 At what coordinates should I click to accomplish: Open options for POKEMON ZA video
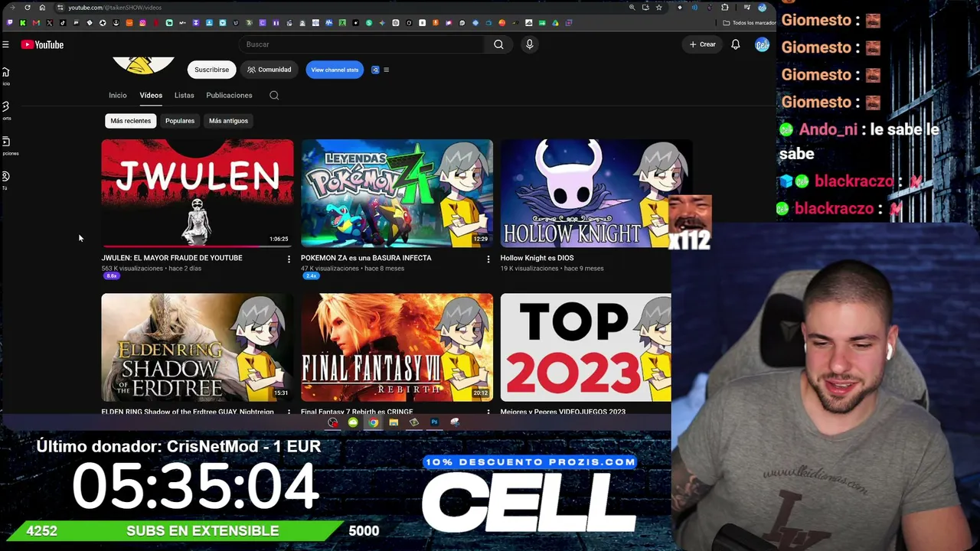488,259
